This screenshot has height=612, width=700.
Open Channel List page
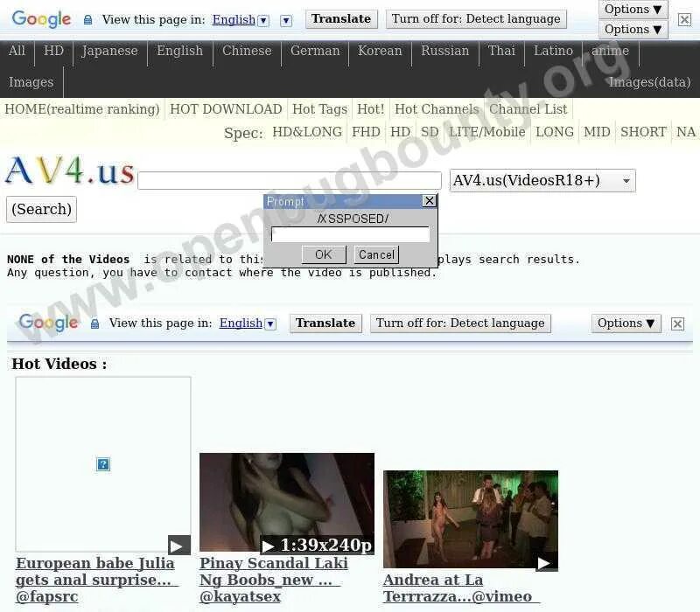point(528,109)
